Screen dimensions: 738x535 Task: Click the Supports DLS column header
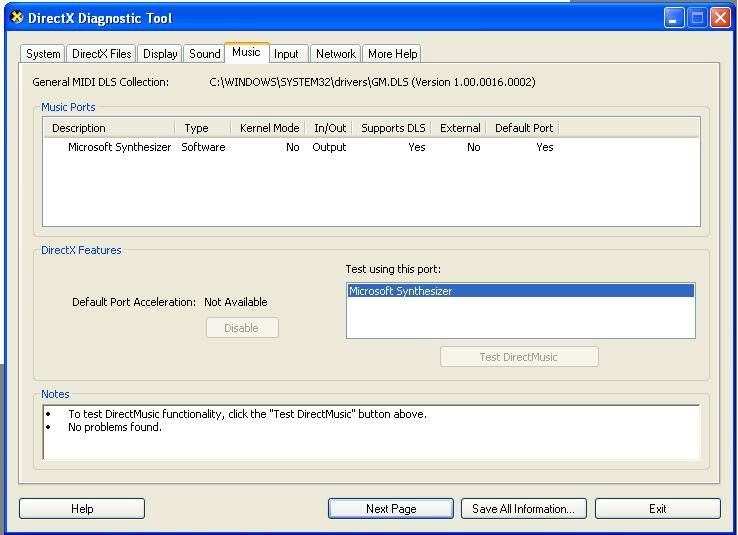[x=393, y=128]
